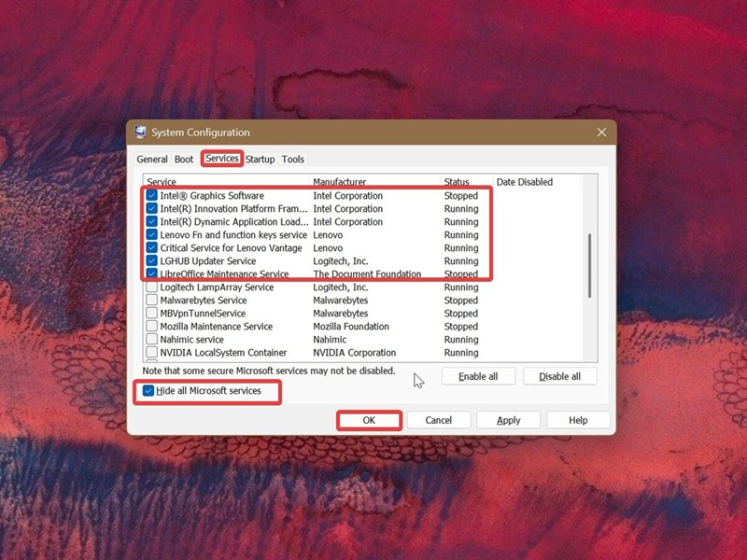Uncheck Critical Service for Lenovo Vantage
Image resolution: width=747 pixels, height=560 pixels.
tap(151, 247)
